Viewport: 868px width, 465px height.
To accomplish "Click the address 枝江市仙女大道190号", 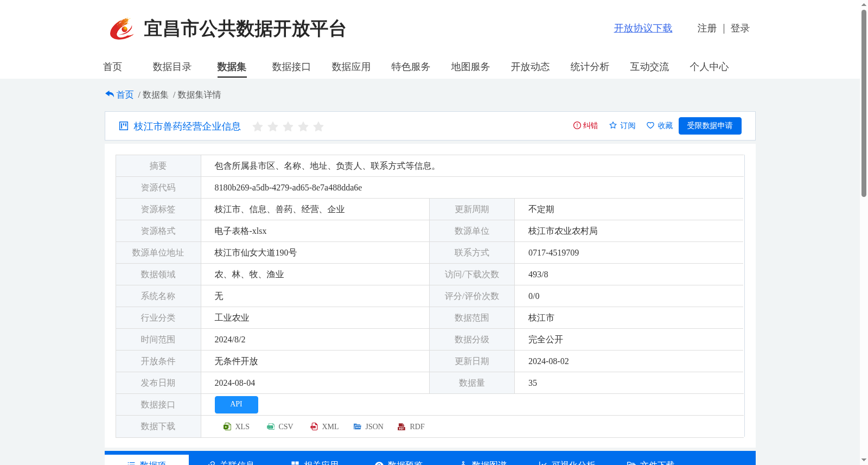I will pyautogui.click(x=256, y=253).
